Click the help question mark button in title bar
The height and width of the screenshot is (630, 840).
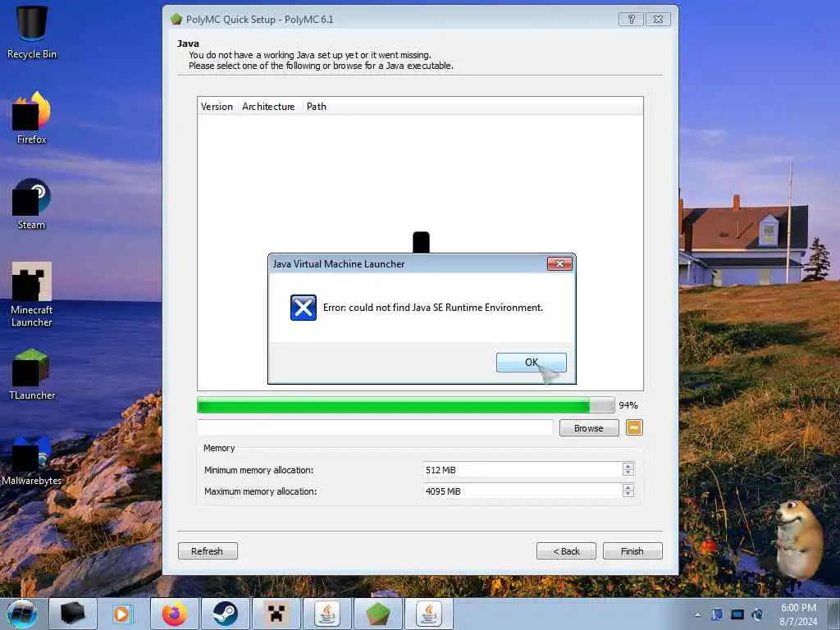click(631, 20)
